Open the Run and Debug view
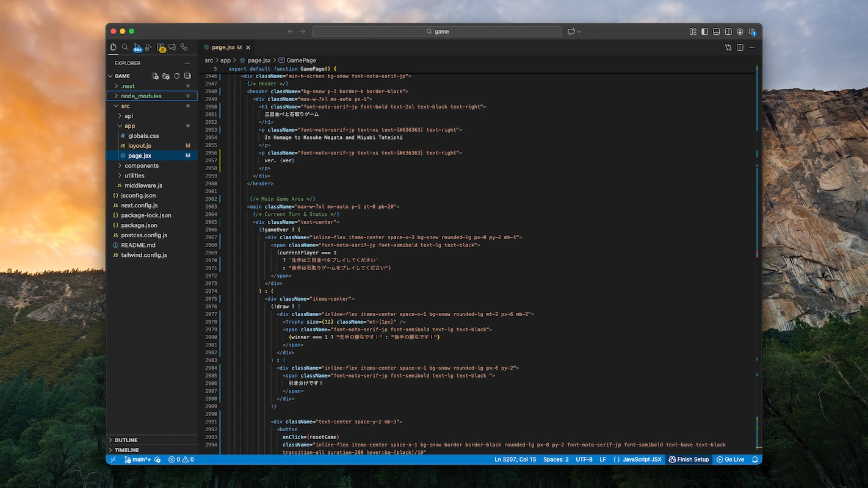Screen dimensions: 868x488 pyautogui.click(x=148, y=47)
